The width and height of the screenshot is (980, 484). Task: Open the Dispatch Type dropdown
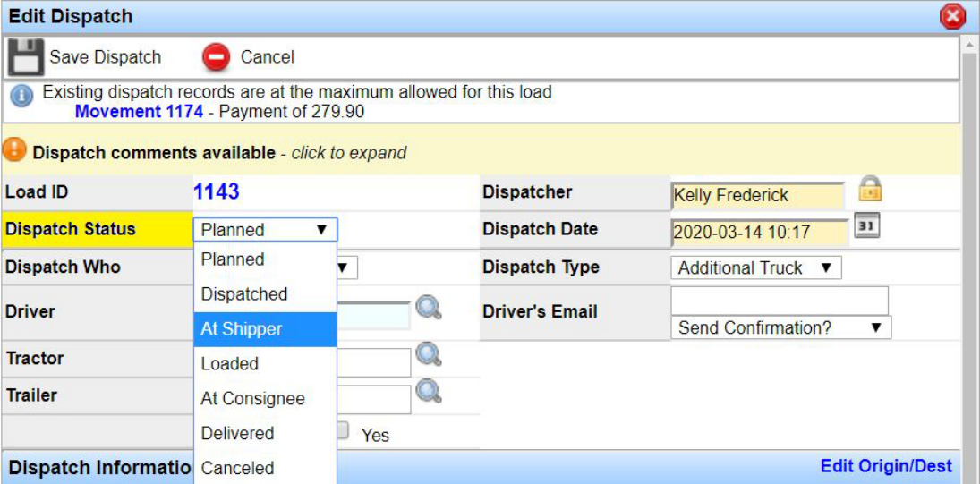pos(756,267)
